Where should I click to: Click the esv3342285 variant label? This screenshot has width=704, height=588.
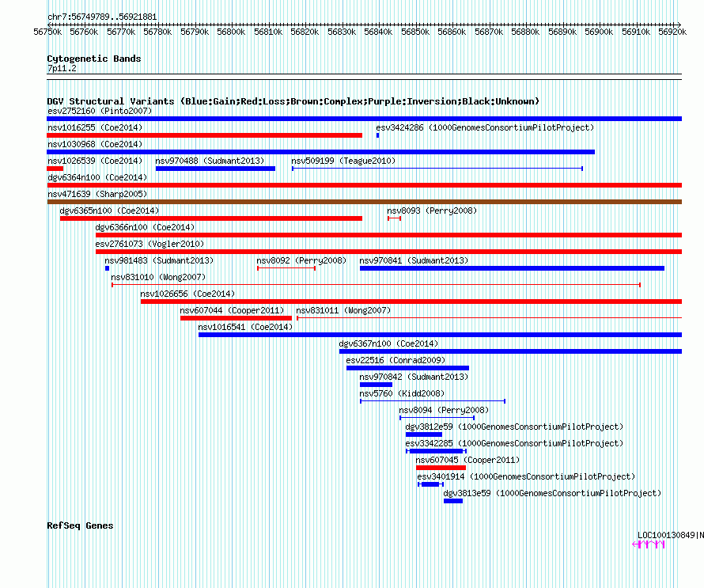(514, 443)
